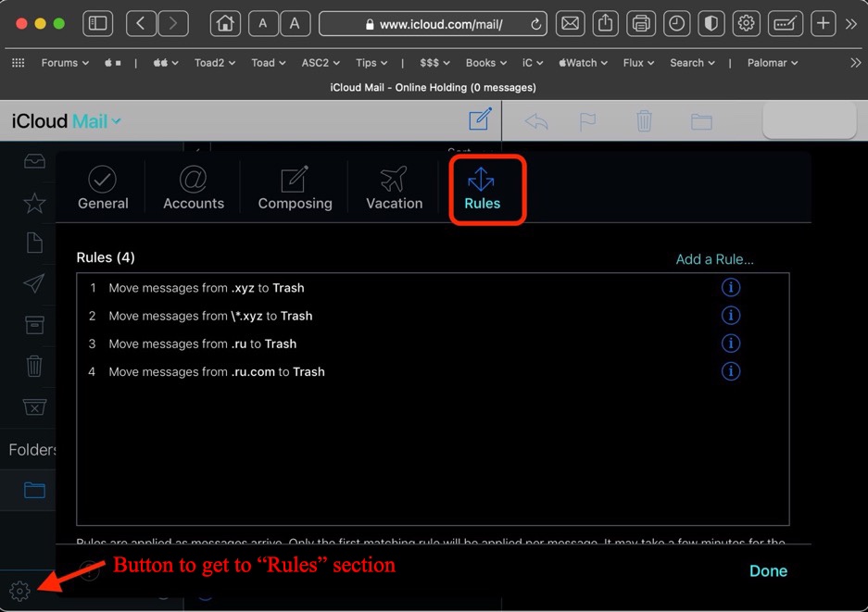Expand the Books bookmarks folder
868x612 pixels.
click(x=485, y=63)
